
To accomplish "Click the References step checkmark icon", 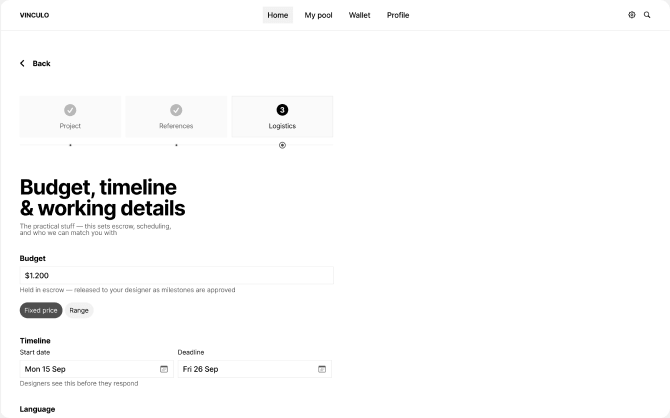I will coord(176,110).
